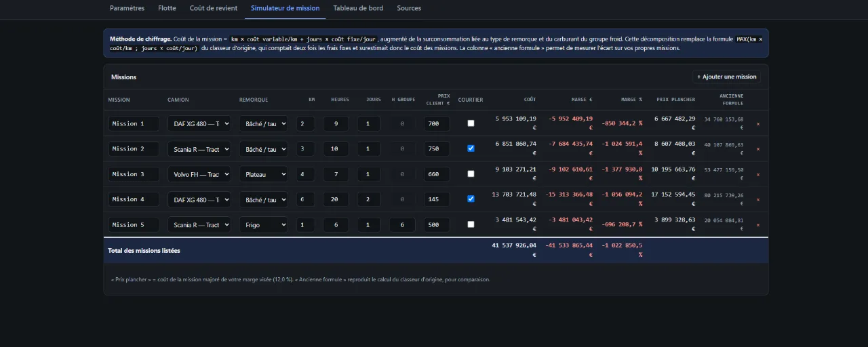Image resolution: width=868 pixels, height=347 pixels.
Task: Click Mission 1 cost 5 953 109,19
Action: click(515, 123)
